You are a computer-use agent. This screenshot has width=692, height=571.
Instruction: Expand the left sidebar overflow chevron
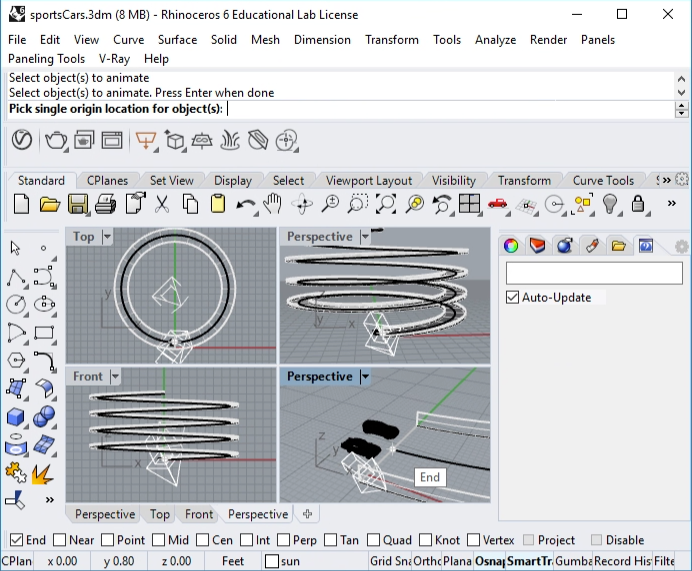(50, 500)
